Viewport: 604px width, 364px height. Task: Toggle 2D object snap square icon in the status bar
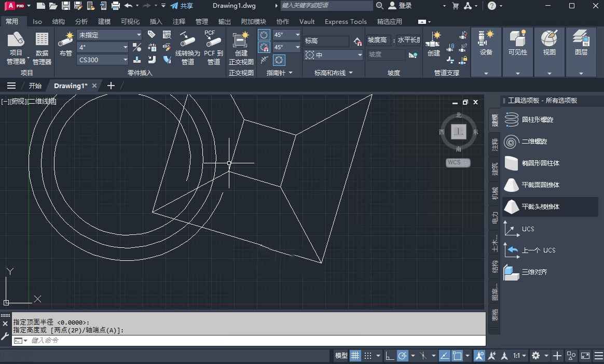457,356
